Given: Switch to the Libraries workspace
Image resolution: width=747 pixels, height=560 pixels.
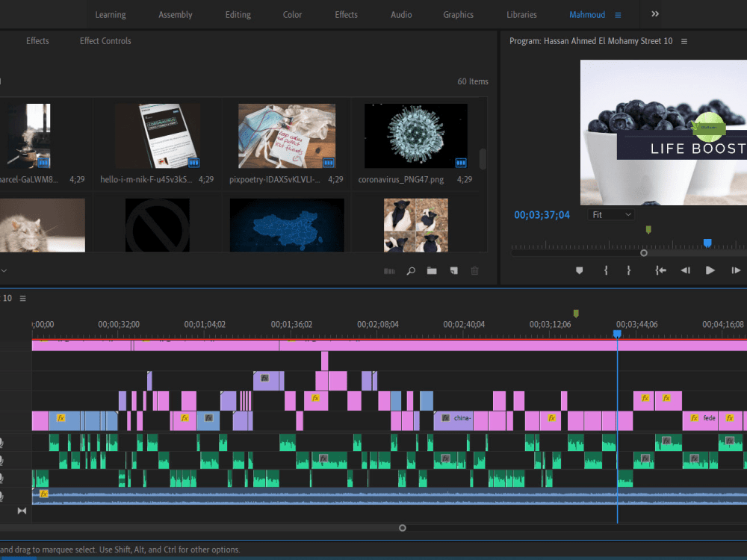Looking at the screenshot, I should 521,15.
